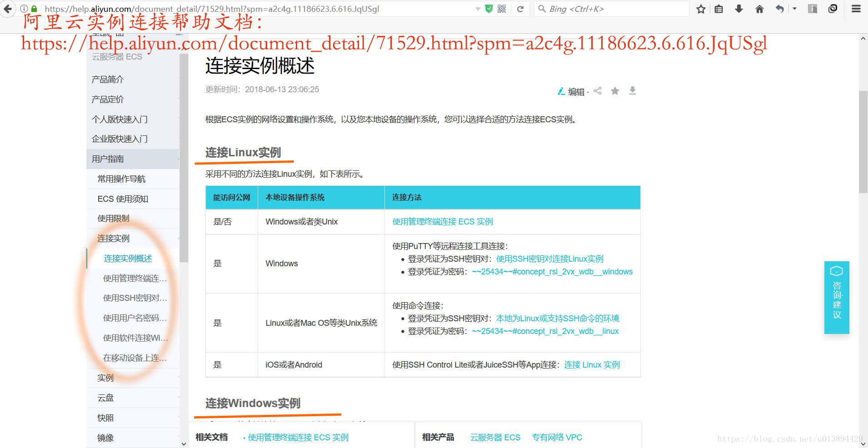This screenshot has height=448, width=868.
Task: Open the 连接 Linux 实例 link in iOS row
Action: 592,365
